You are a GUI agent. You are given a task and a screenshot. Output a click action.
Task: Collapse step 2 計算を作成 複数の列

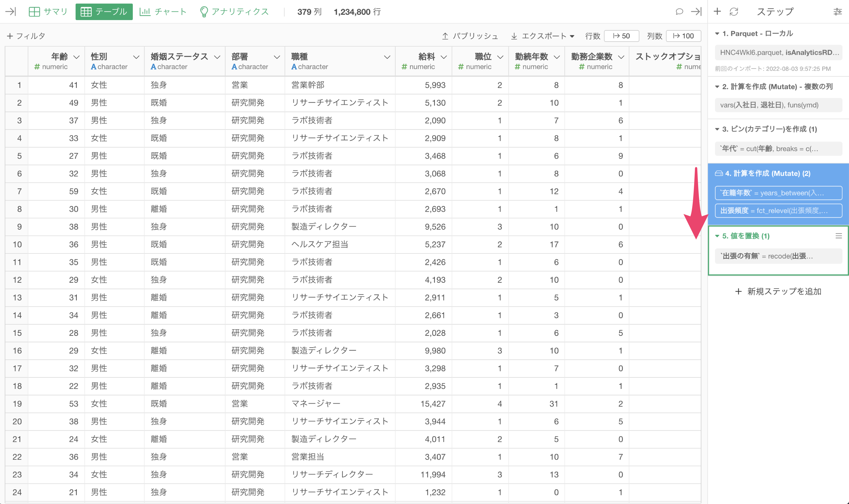tap(717, 87)
